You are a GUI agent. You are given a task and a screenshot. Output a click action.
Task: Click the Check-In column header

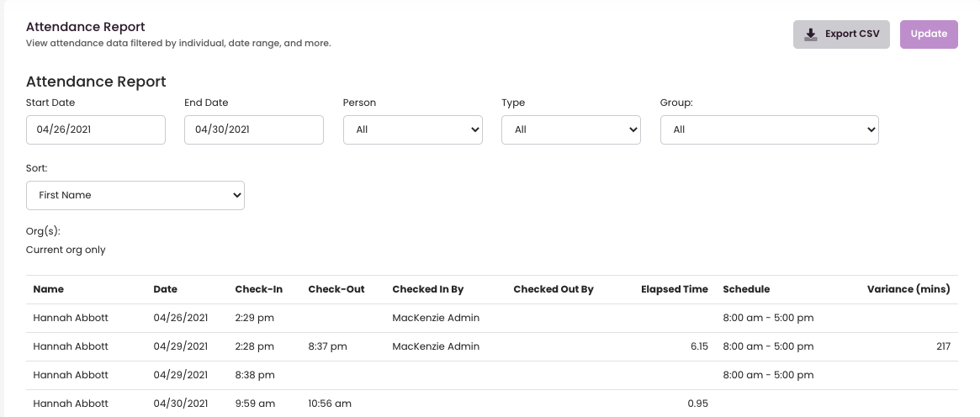[x=259, y=289]
